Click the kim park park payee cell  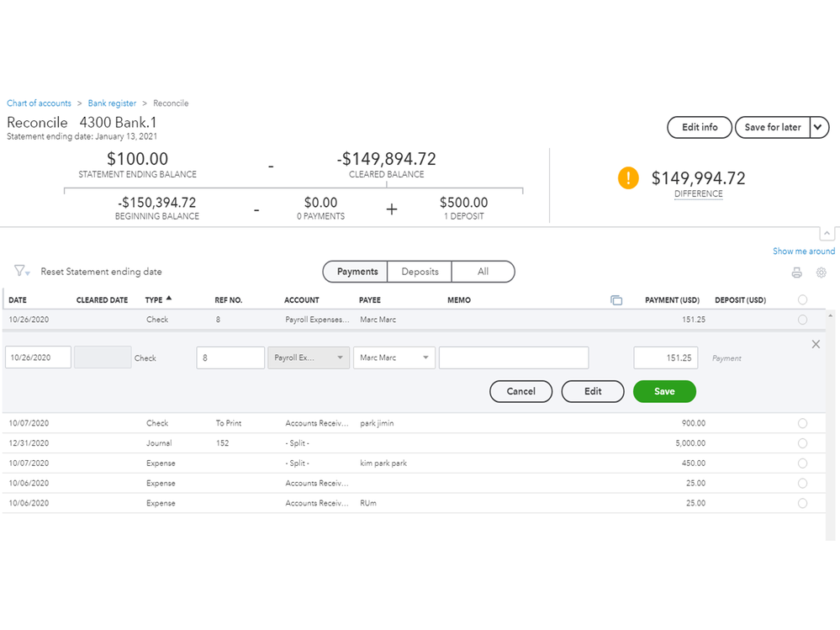[383, 463]
